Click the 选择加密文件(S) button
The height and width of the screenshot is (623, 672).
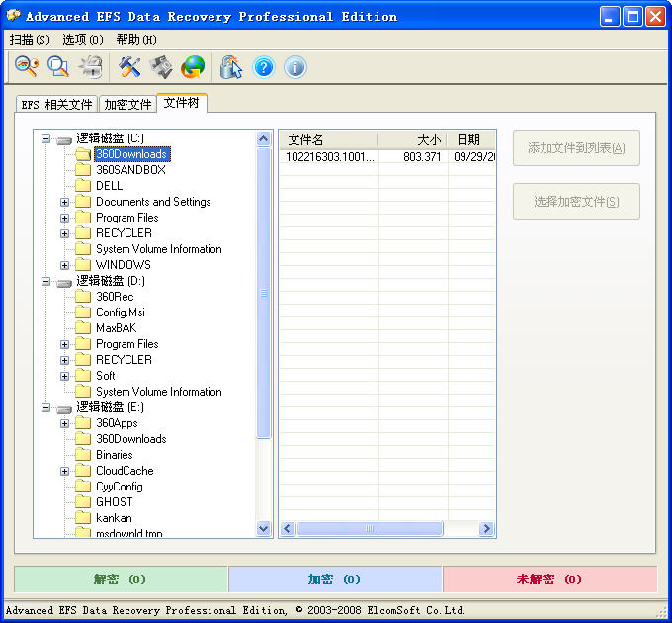point(576,202)
